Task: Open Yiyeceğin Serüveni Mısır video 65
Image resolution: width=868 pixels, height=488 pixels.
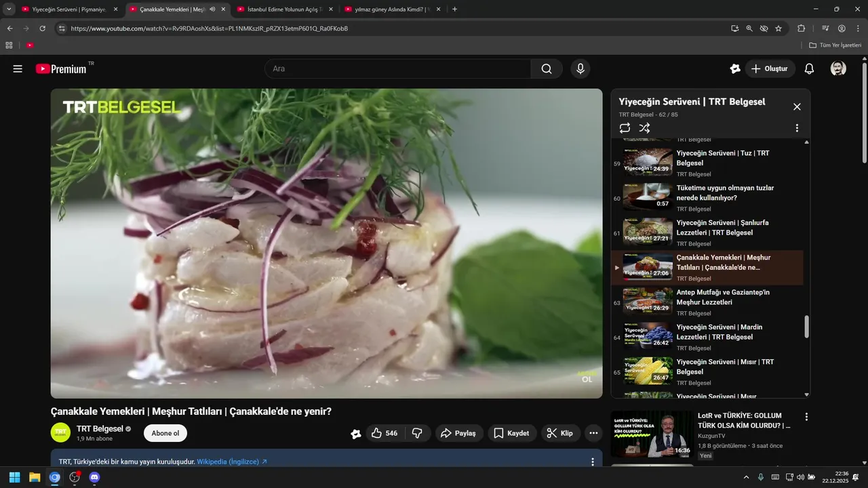Action: pos(707,372)
